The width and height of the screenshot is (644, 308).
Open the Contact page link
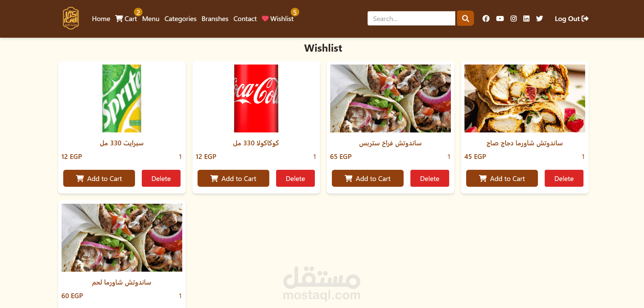pos(245,19)
